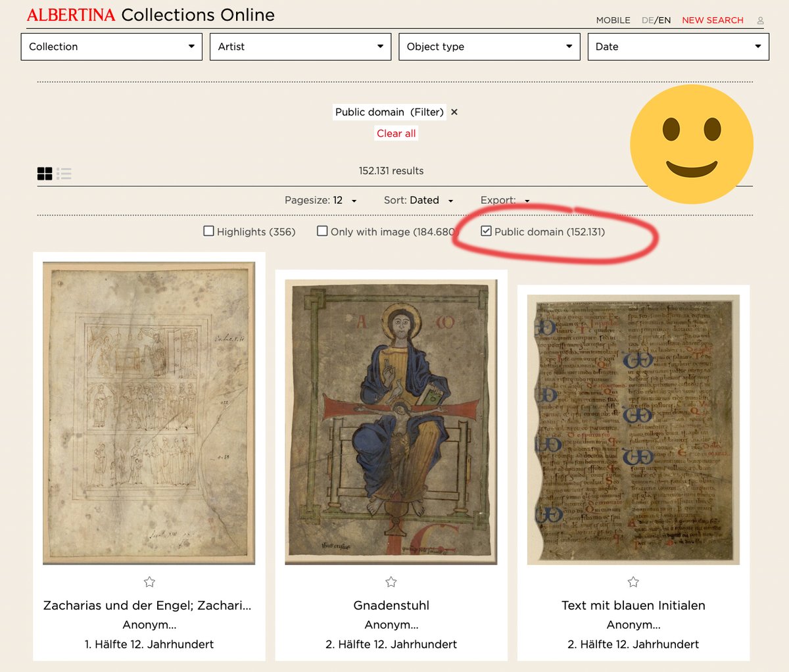The width and height of the screenshot is (789, 672).
Task: Star the Gnadenstuhl artwork
Action: pos(391,581)
